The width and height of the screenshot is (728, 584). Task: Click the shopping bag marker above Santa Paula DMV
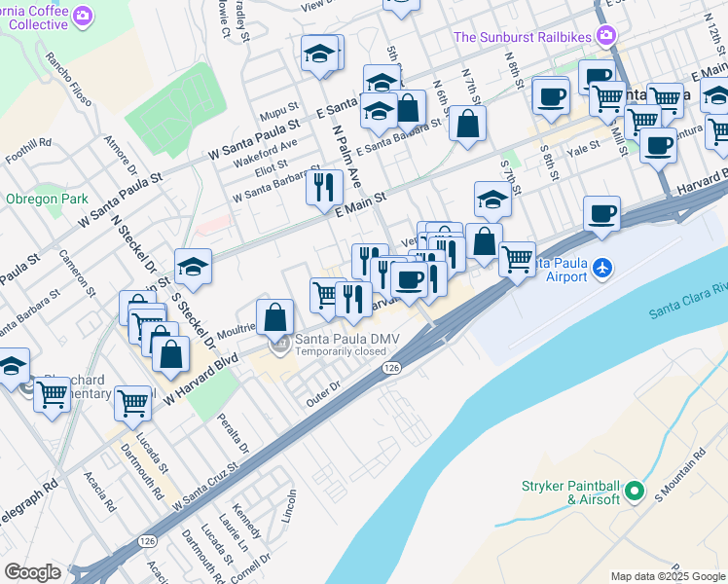coord(274,317)
